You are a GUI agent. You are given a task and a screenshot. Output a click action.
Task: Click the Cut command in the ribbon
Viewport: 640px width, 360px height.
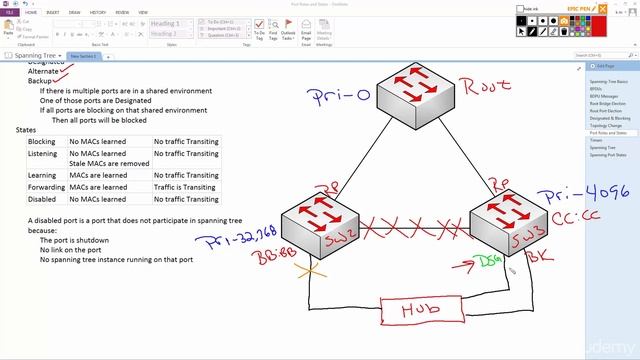point(23,21)
